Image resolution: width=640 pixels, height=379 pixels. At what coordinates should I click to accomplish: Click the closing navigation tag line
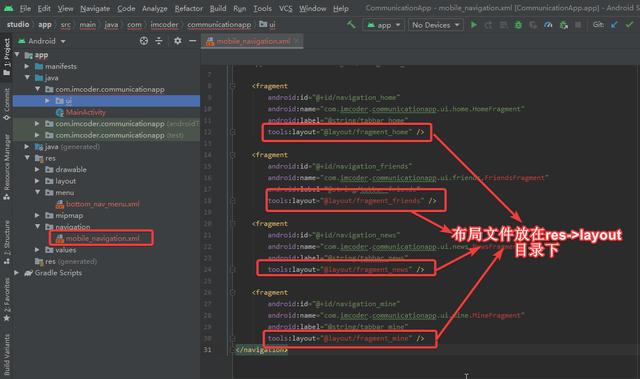point(261,350)
